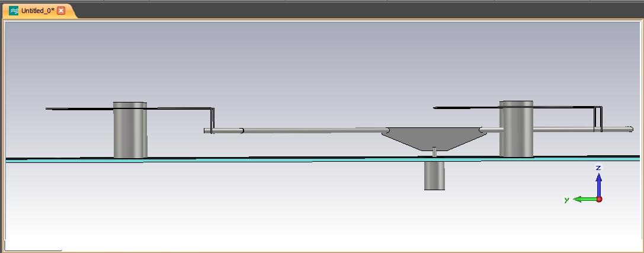The width and height of the screenshot is (644, 253).
Task: Select the trapezoid-shaped gray plate
Action: 434,139
